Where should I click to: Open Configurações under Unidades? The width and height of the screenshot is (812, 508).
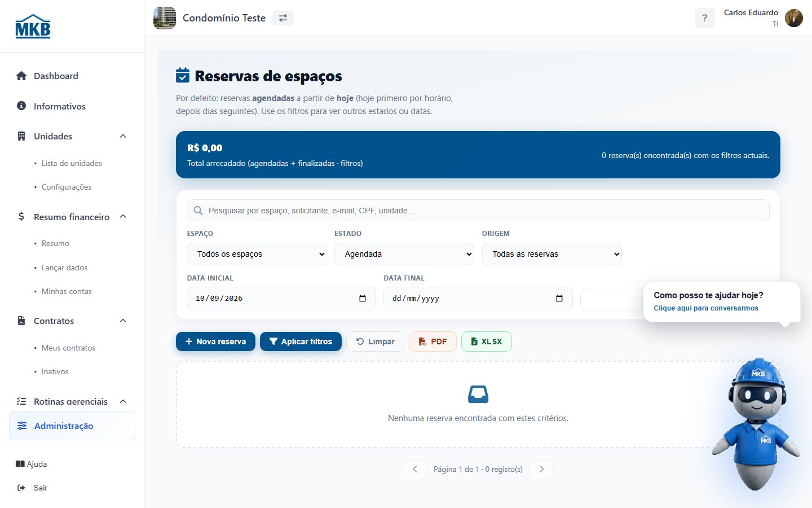tap(67, 187)
